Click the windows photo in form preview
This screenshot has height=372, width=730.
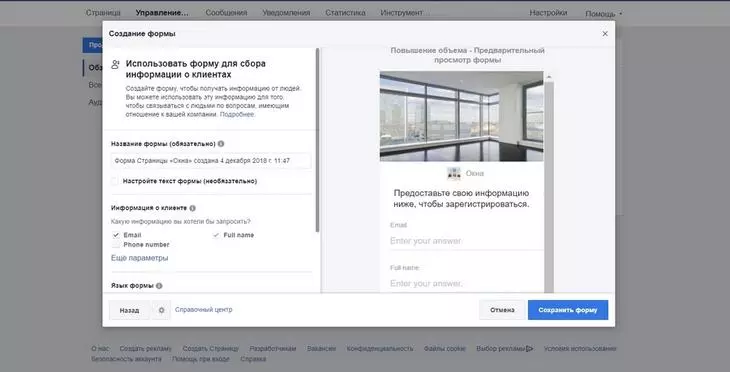(x=461, y=116)
